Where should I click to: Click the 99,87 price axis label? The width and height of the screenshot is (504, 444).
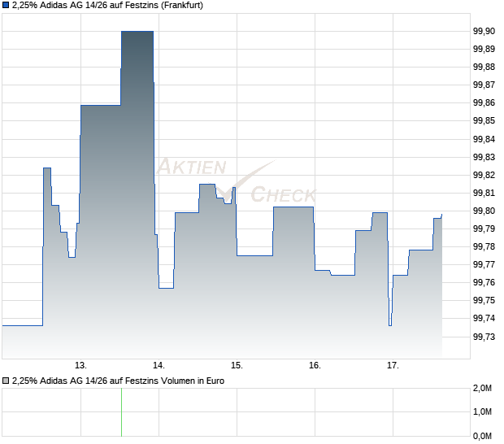[484, 85]
